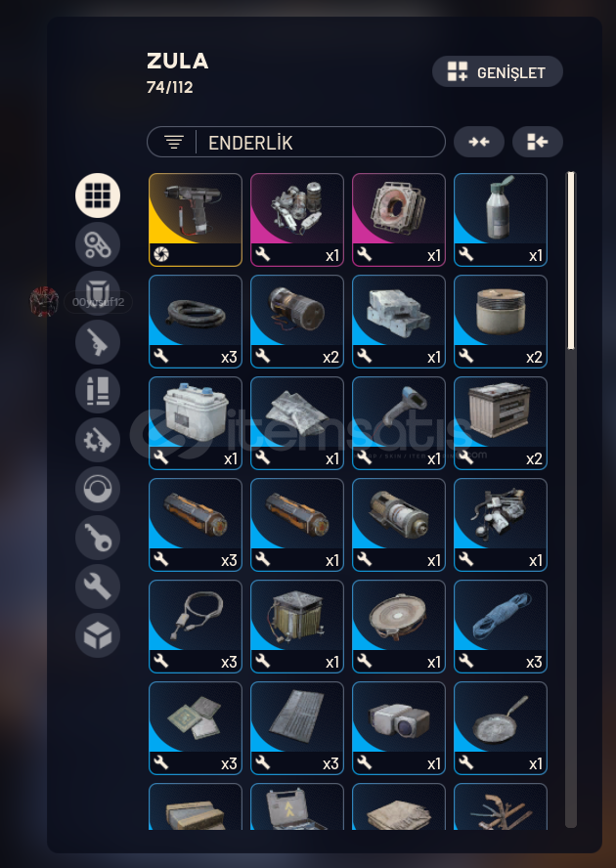Open the book-stack category filter

pos(98,391)
